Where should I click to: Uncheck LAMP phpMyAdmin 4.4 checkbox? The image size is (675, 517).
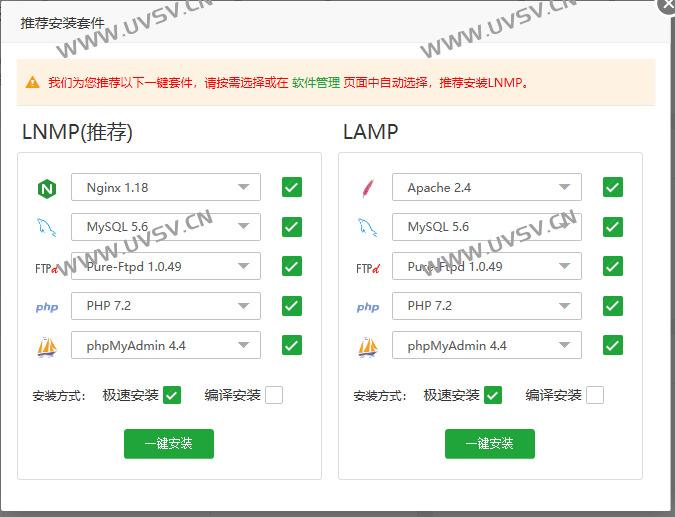(613, 345)
